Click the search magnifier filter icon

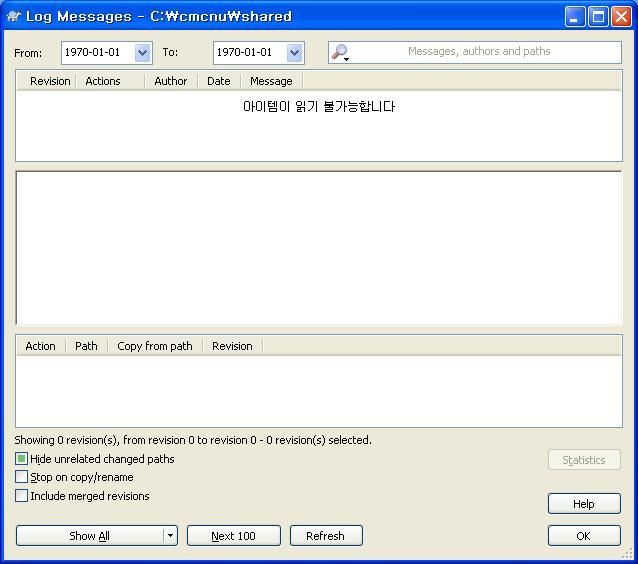tap(340, 52)
